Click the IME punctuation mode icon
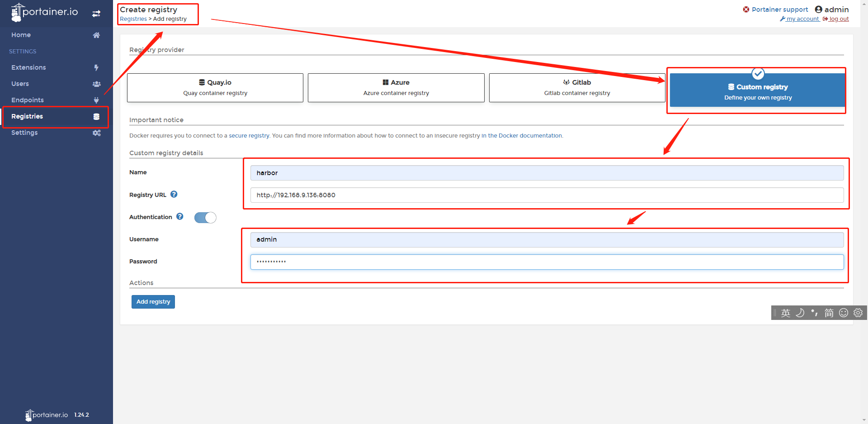The height and width of the screenshot is (424, 868). (815, 313)
